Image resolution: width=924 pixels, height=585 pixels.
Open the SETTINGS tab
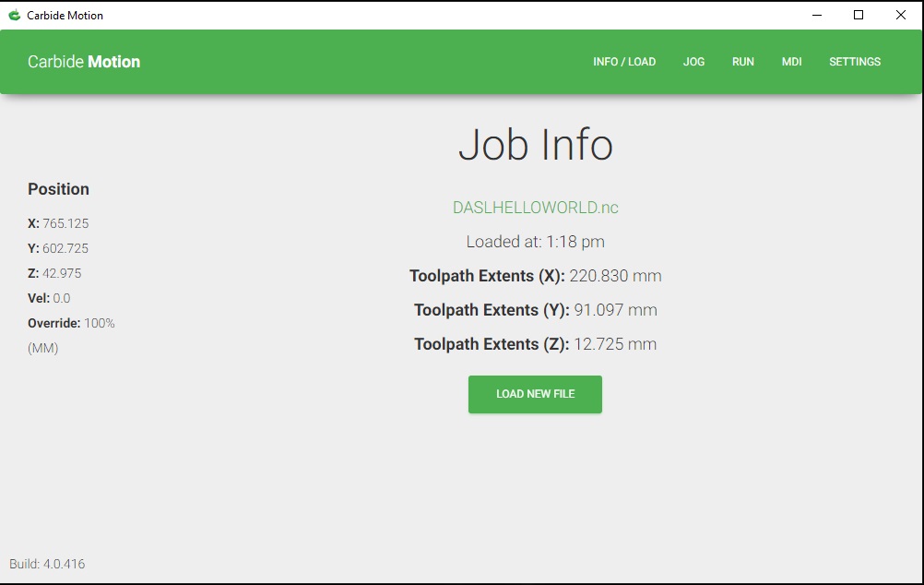(x=855, y=62)
